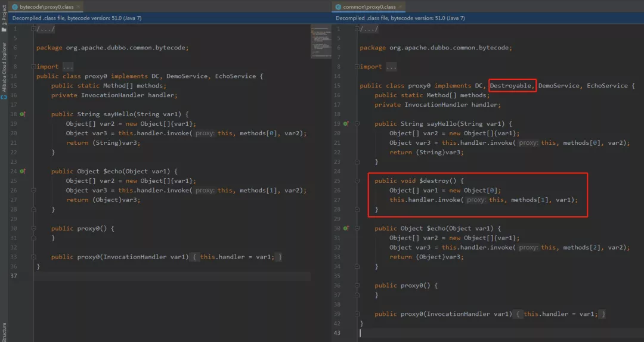Close the bytecode\proxy0.class tab
This screenshot has height=342, width=644.
coord(78,7)
